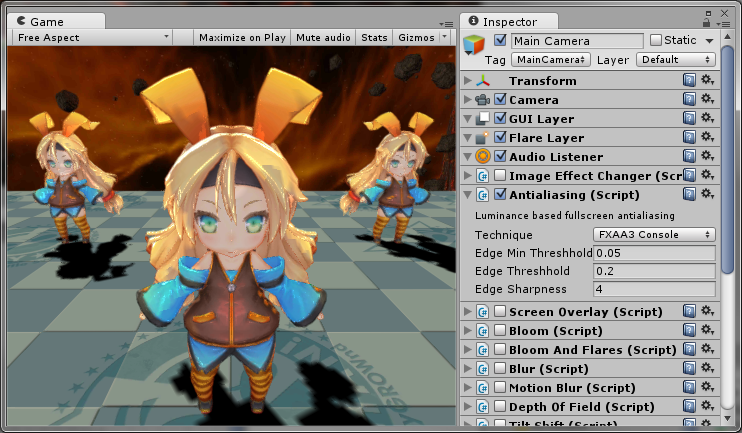Click the Inspector panel lock icon

(x=707, y=22)
